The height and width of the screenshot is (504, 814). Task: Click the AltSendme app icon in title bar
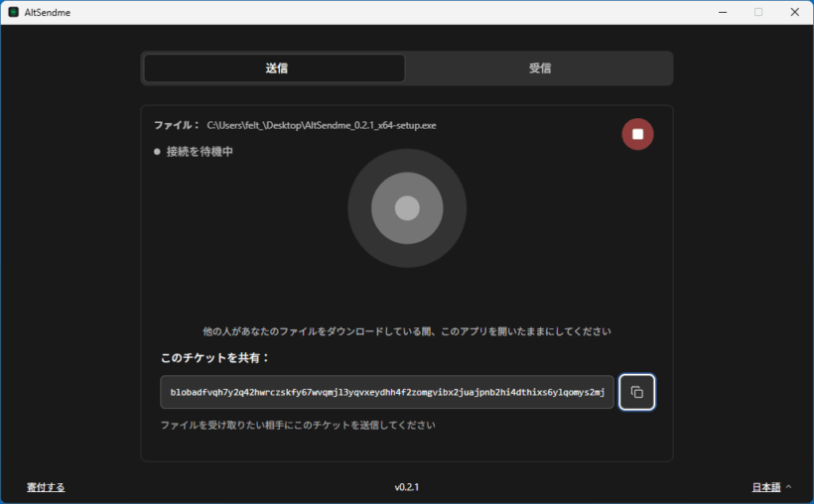click(13, 12)
